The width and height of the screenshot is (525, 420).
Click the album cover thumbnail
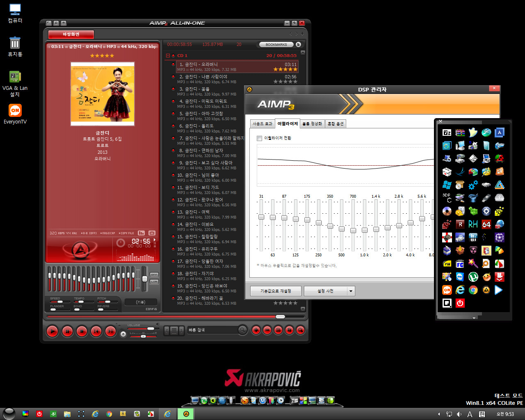[103, 94]
